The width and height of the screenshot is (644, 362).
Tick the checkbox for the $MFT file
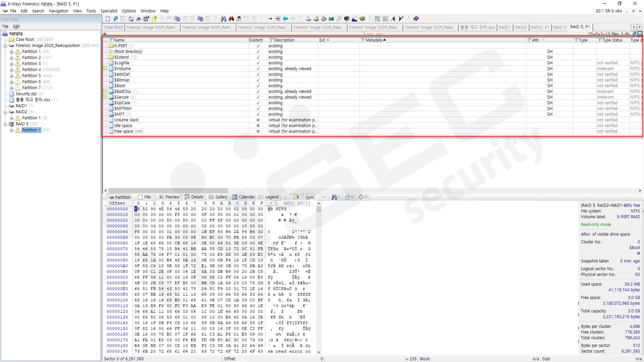point(106,114)
